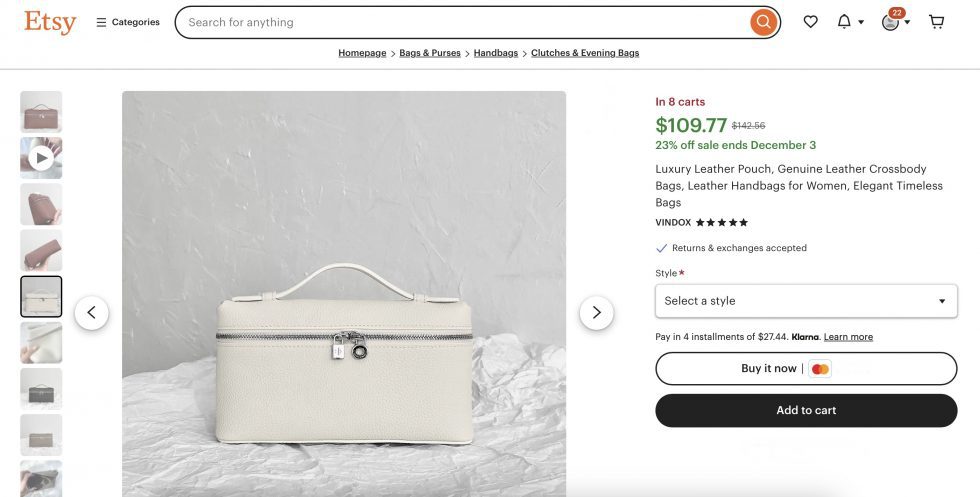Click the Add to cart button

(806, 410)
